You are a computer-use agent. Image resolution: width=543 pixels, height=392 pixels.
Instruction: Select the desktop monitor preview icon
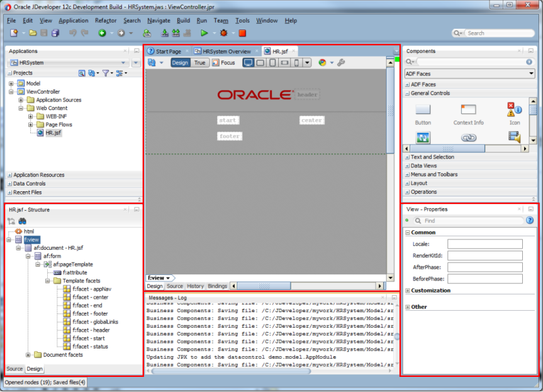pyautogui.click(x=248, y=63)
